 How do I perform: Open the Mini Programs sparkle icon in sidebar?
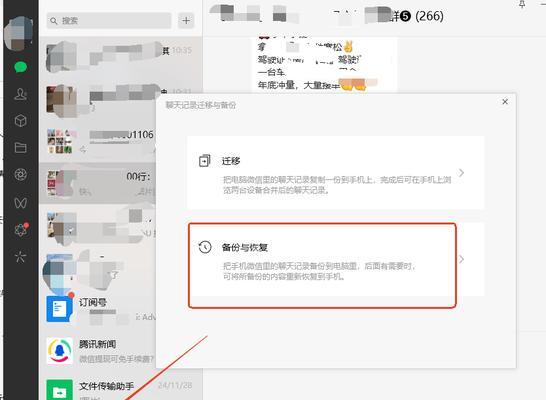coord(20,257)
